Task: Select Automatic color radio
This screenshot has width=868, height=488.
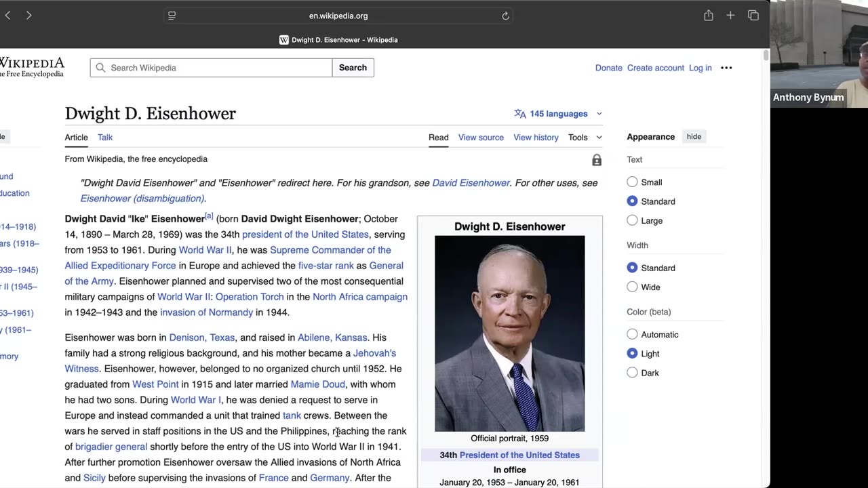Action: [632, 334]
